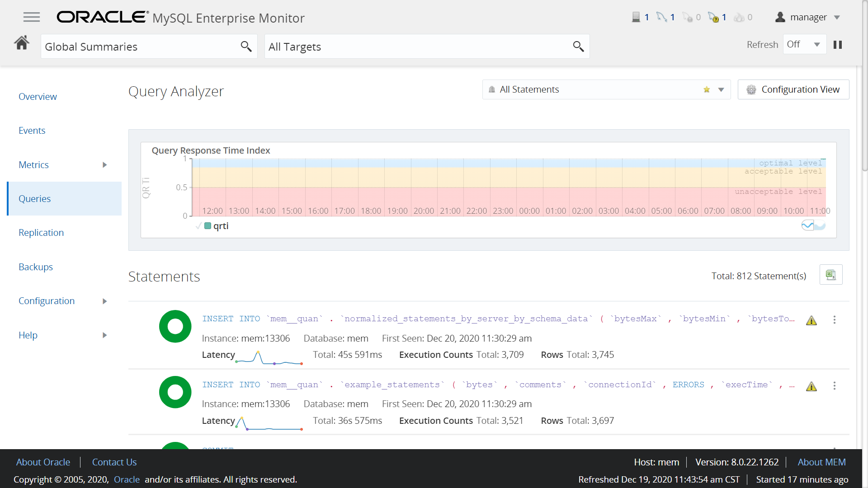Open the Refresh interval dropdown
The width and height of the screenshot is (868, 488).
(805, 44)
